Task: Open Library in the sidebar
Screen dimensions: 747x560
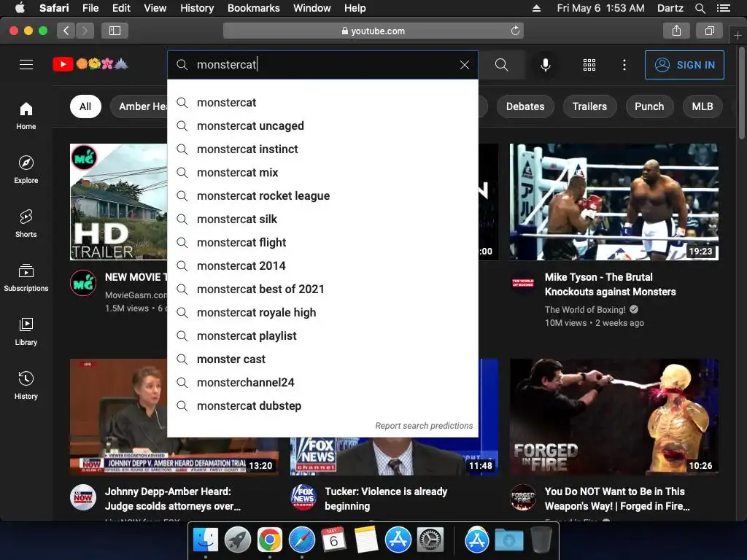Action: (x=26, y=331)
